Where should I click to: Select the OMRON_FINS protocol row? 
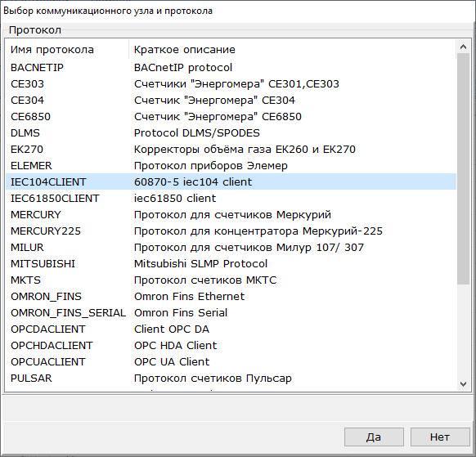tap(231, 297)
